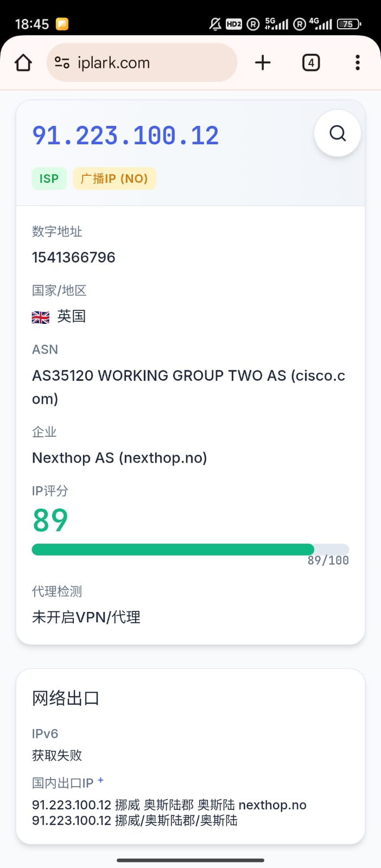The height and width of the screenshot is (868, 381).
Task: Tap the search magnifier button
Action: click(x=338, y=133)
